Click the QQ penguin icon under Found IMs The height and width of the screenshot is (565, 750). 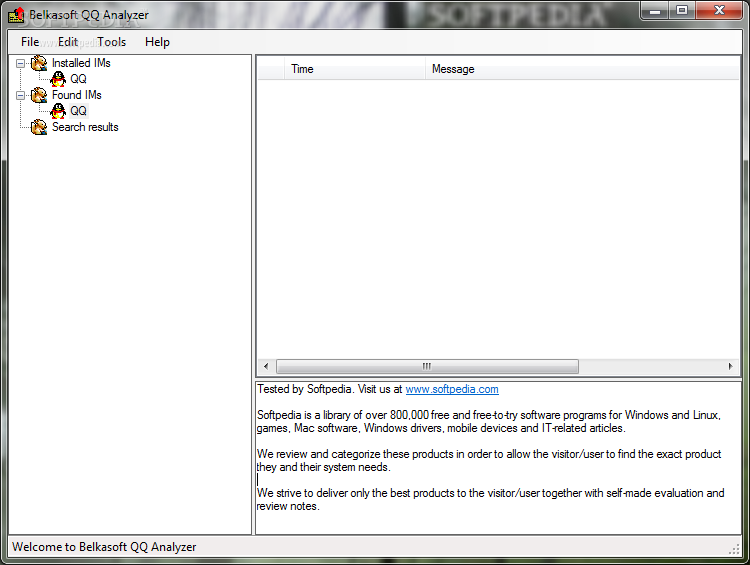58,111
